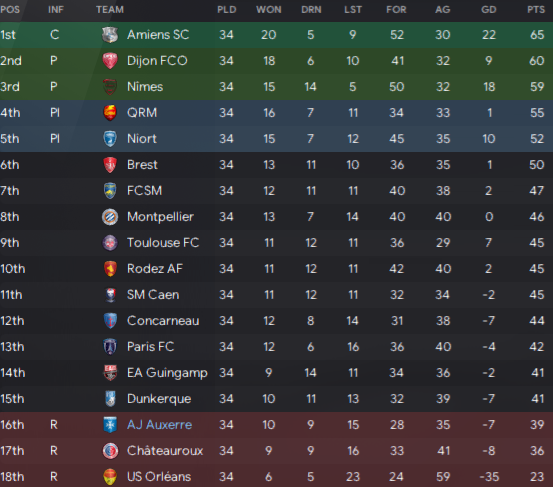Click the US Orléans crest icon

110,477
